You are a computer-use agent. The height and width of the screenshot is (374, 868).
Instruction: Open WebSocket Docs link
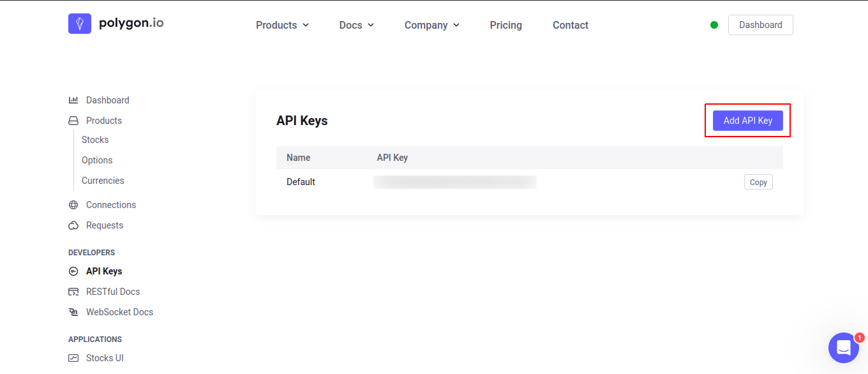[120, 312]
